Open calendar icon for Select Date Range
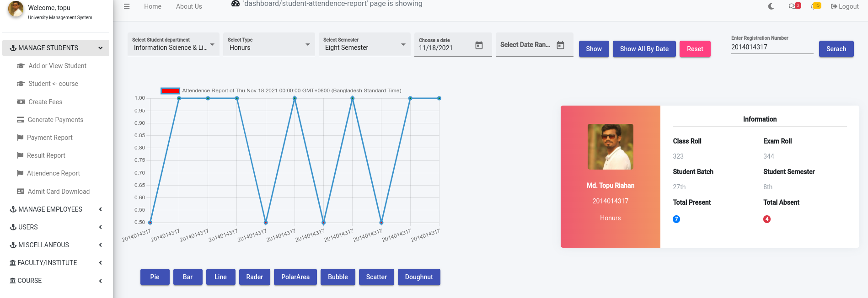Image resolution: width=868 pixels, height=298 pixels. [x=560, y=45]
